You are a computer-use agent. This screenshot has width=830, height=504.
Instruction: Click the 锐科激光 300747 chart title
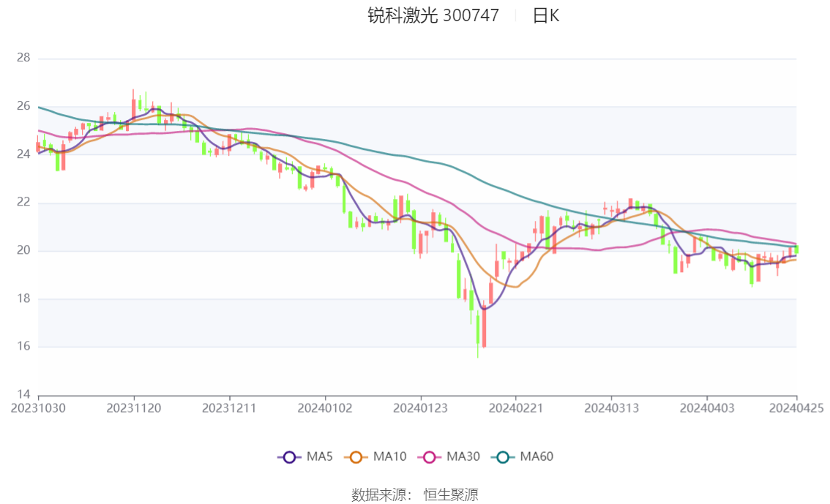tap(433, 15)
